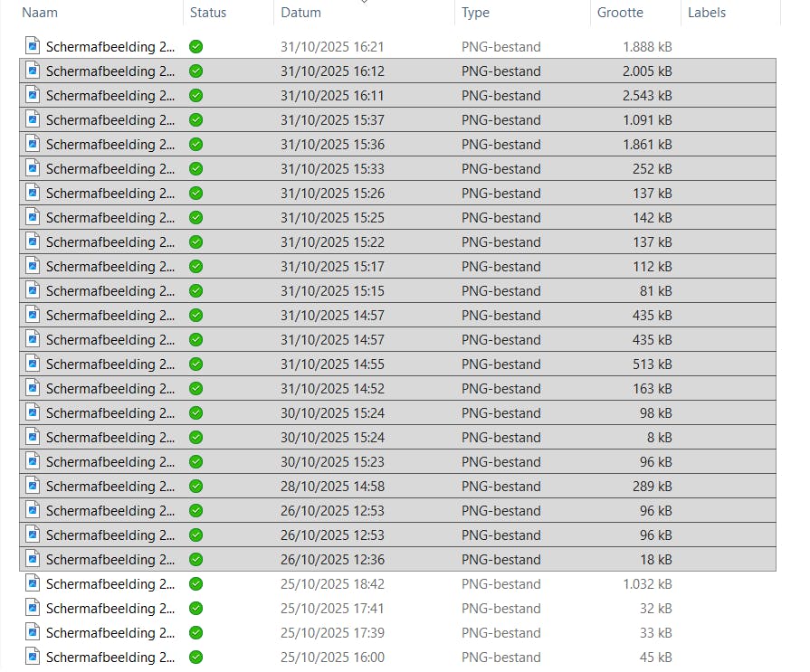Click file name 'Schermafbeelding 2...' of 112 kB file

pos(110,266)
